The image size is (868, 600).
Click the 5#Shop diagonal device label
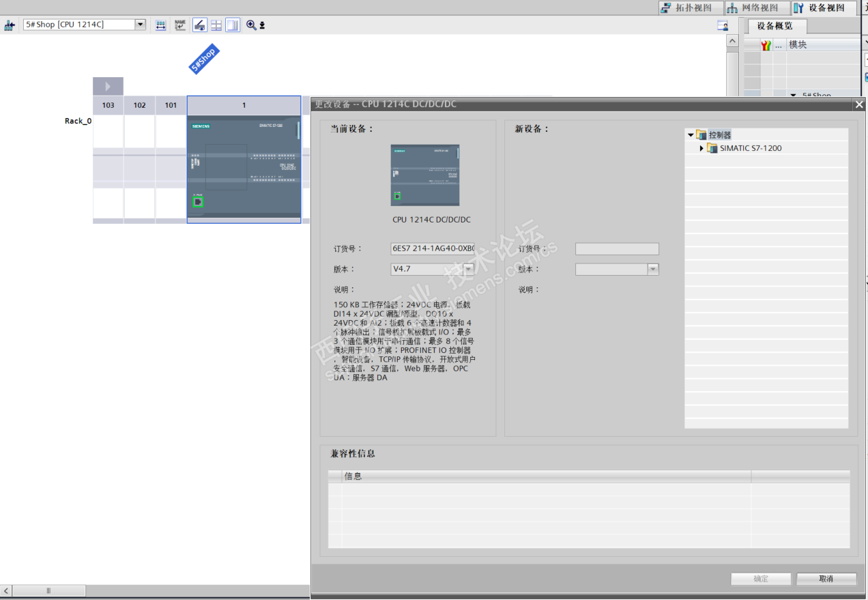[x=204, y=59]
